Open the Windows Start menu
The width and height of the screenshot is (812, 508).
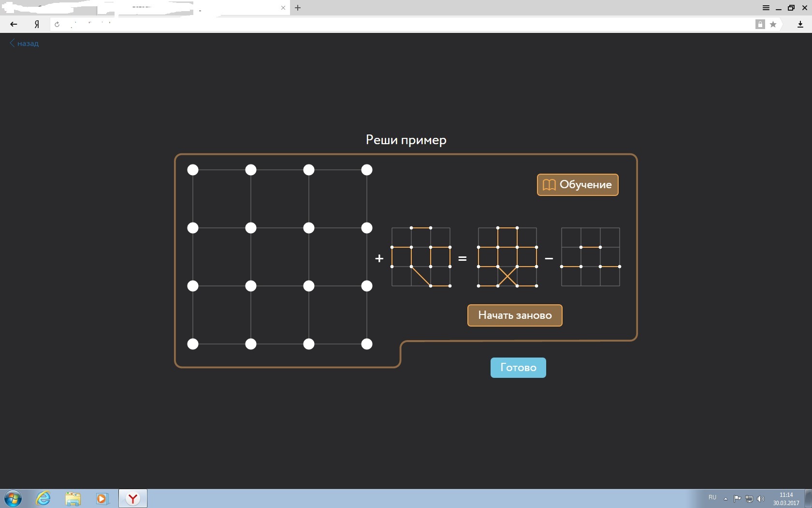13,498
